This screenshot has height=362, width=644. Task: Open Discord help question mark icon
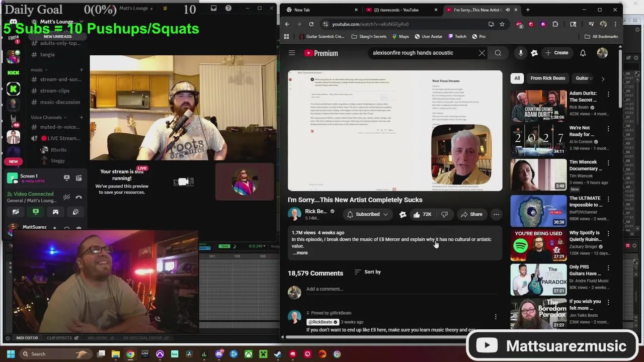(228, 8)
